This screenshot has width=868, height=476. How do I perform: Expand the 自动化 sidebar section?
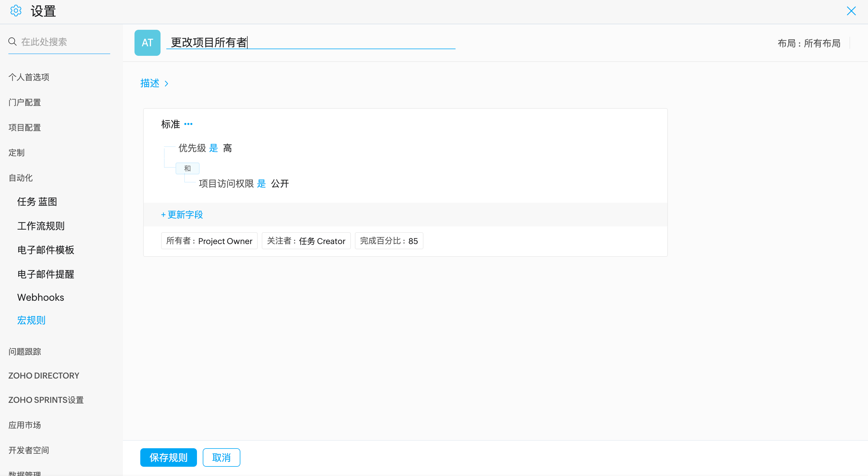[21, 178]
